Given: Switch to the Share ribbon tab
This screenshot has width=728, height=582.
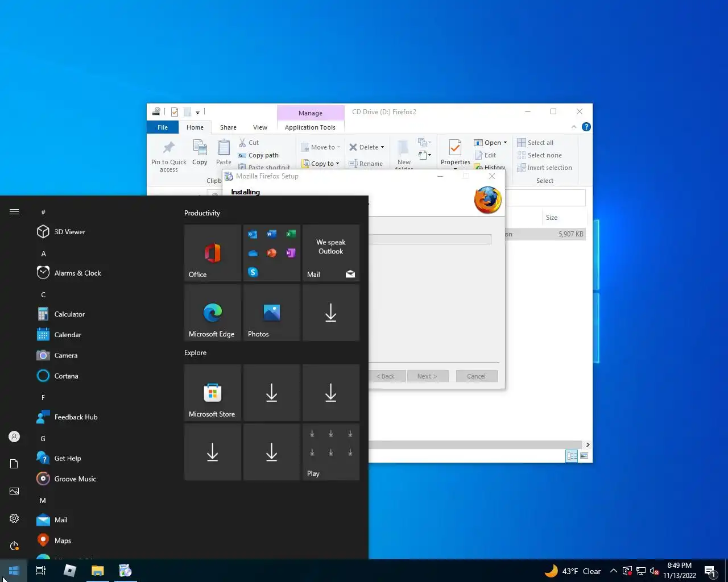Looking at the screenshot, I should (228, 127).
